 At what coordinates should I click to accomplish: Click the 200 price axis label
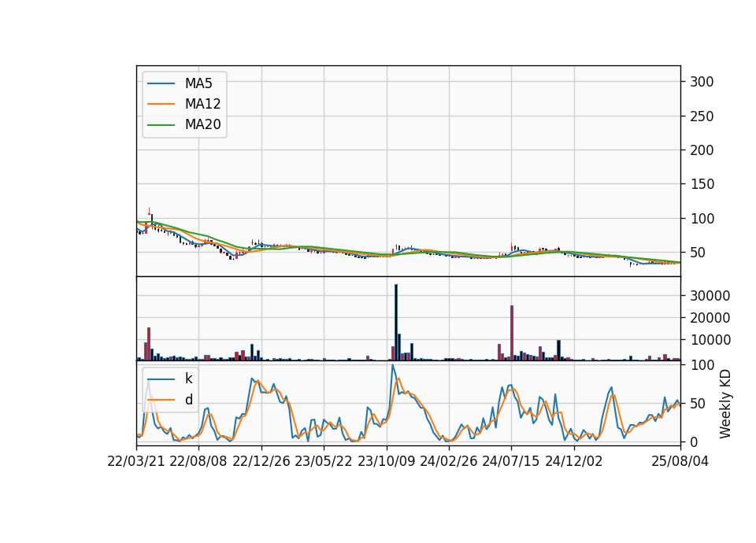coord(702,150)
